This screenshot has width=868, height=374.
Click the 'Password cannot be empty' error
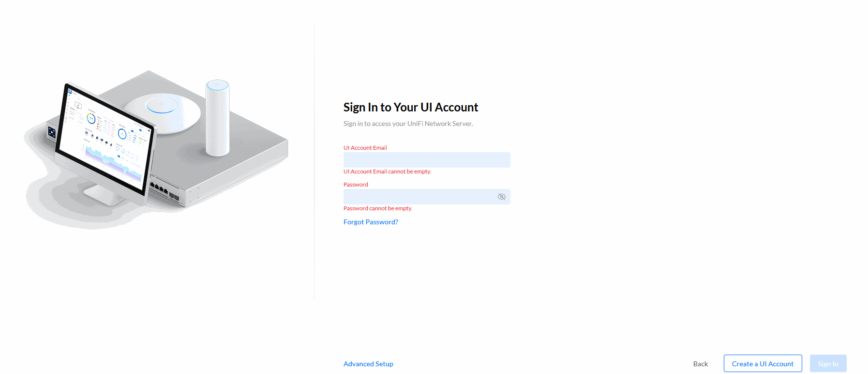click(377, 208)
